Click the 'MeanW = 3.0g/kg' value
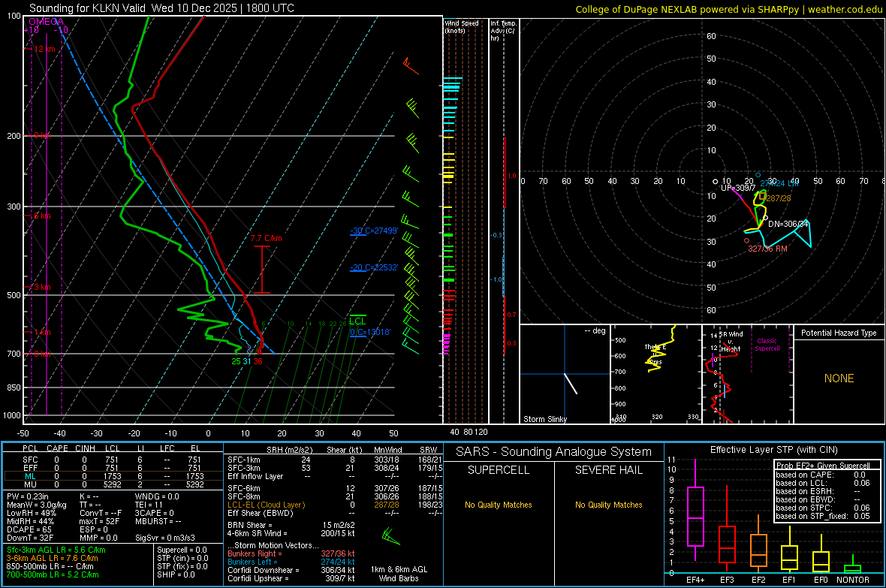This screenshot has width=886, height=588. pyautogui.click(x=36, y=505)
